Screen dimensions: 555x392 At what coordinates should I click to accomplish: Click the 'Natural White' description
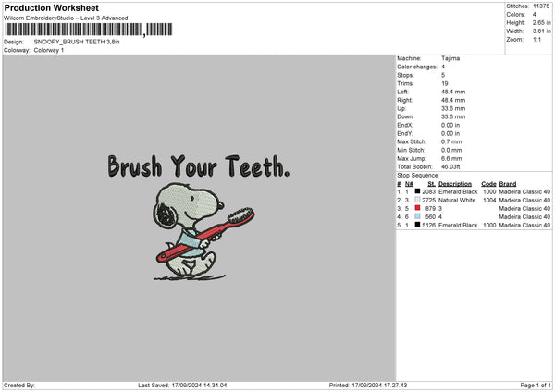[x=457, y=201]
